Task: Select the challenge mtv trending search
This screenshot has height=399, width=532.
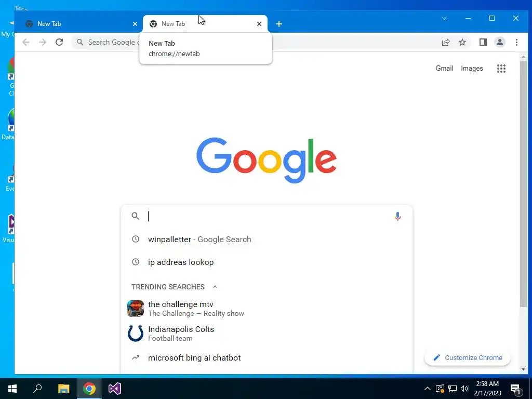Action: tap(267, 309)
